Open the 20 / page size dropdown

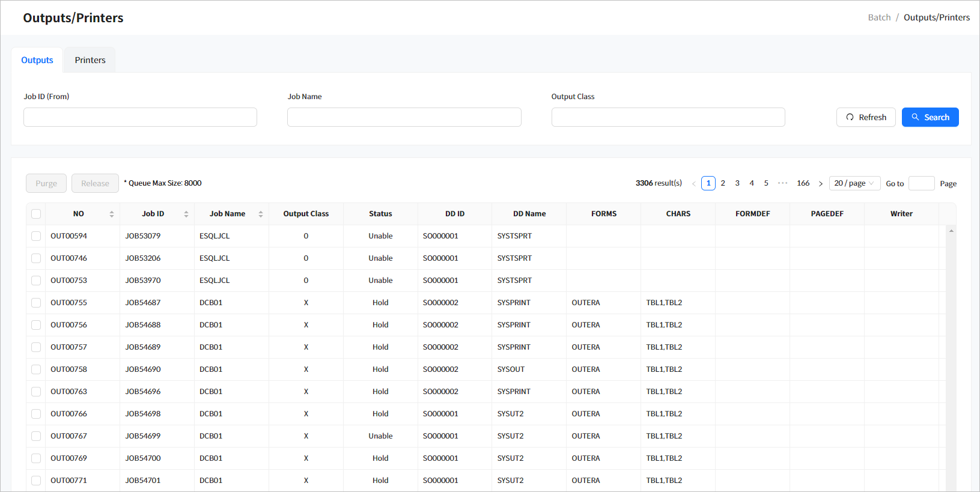coord(854,183)
